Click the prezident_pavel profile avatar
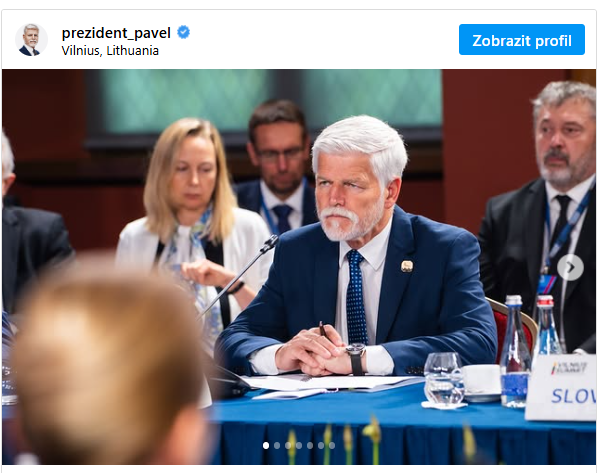 [31, 40]
